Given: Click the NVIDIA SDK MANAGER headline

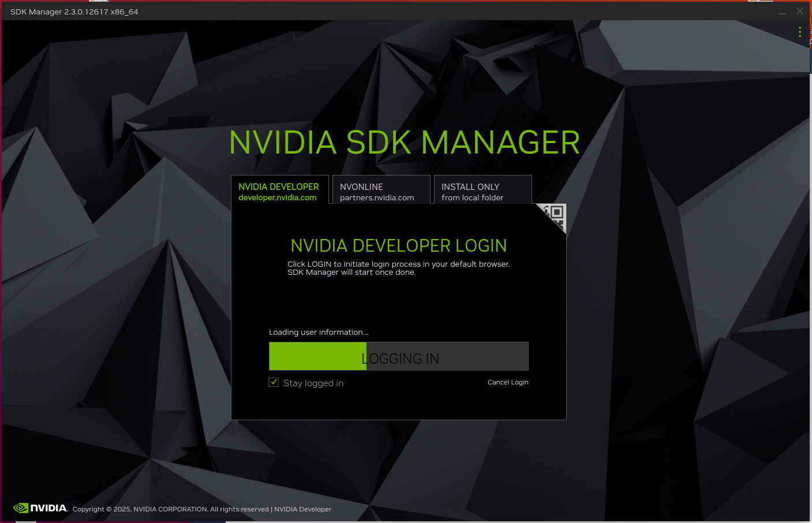Looking at the screenshot, I should click(x=405, y=143).
